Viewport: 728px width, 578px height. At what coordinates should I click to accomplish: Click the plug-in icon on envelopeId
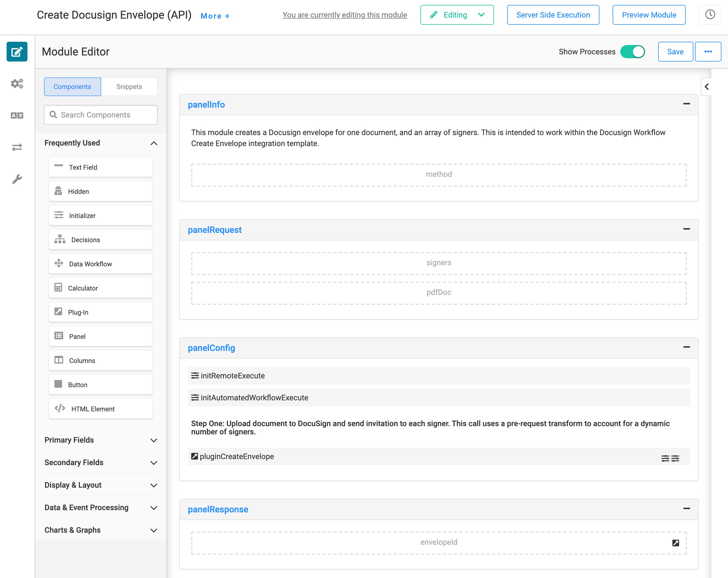click(675, 543)
